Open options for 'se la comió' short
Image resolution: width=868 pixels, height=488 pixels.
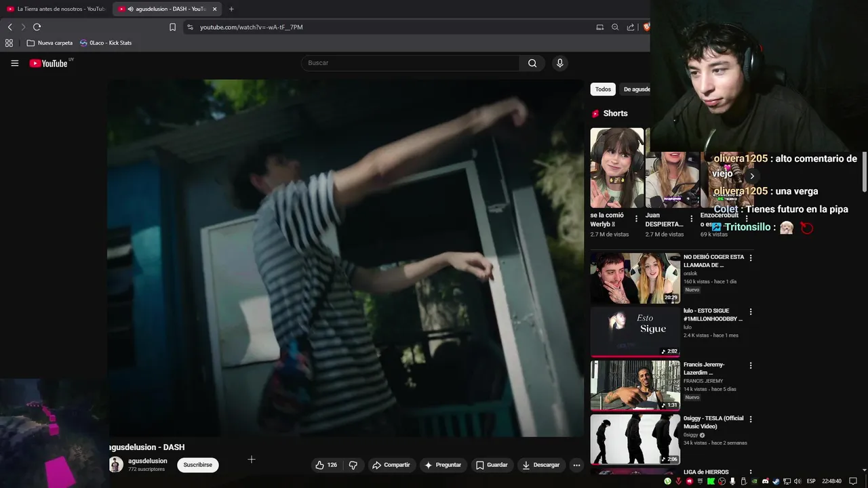(636, 219)
